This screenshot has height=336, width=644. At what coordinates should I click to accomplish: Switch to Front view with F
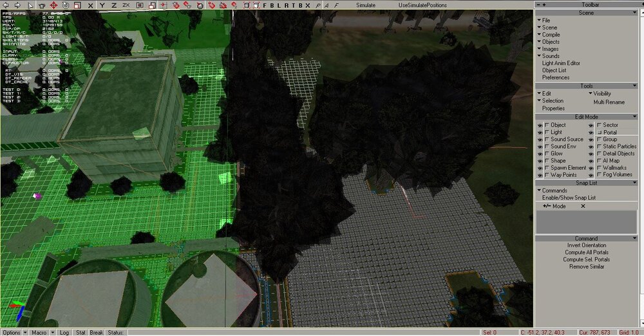pyautogui.click(x=265, y=5)
